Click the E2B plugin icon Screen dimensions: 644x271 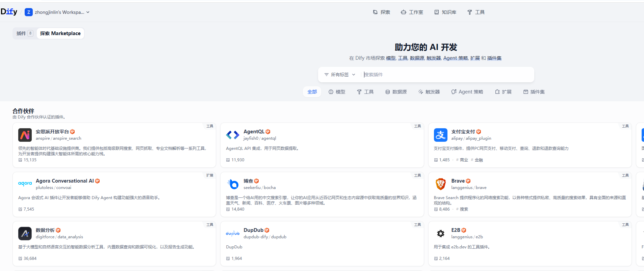pyautogui.click(x=440, y=234)
